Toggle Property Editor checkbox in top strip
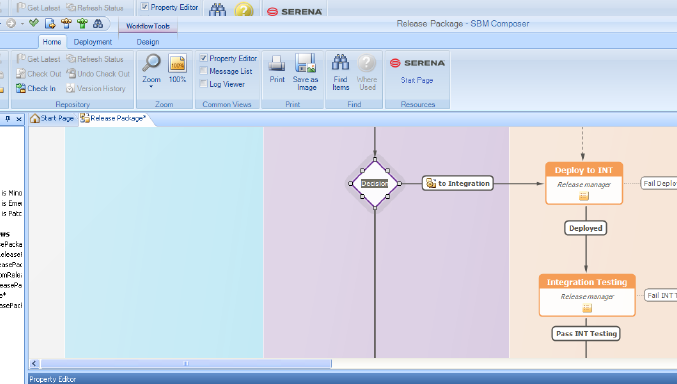The height and width of the screenshot is (384, 677). point(145,6)
